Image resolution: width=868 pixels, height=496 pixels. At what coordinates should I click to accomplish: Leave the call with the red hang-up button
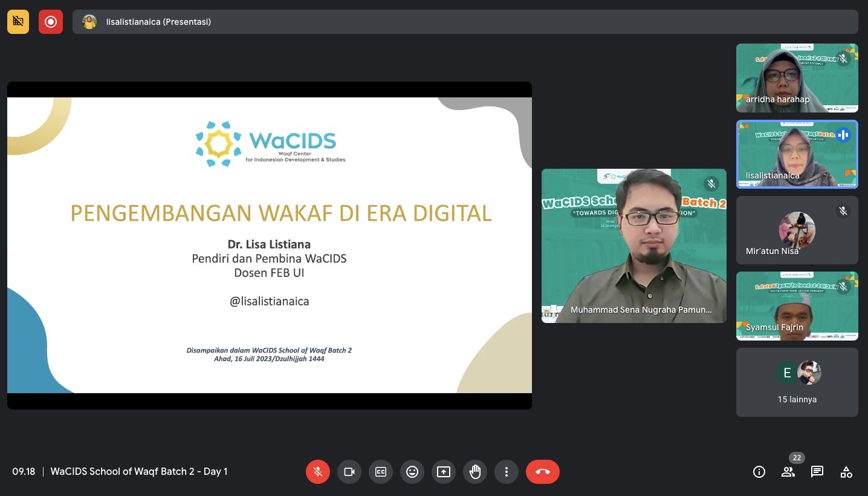(x=542, y=472)
